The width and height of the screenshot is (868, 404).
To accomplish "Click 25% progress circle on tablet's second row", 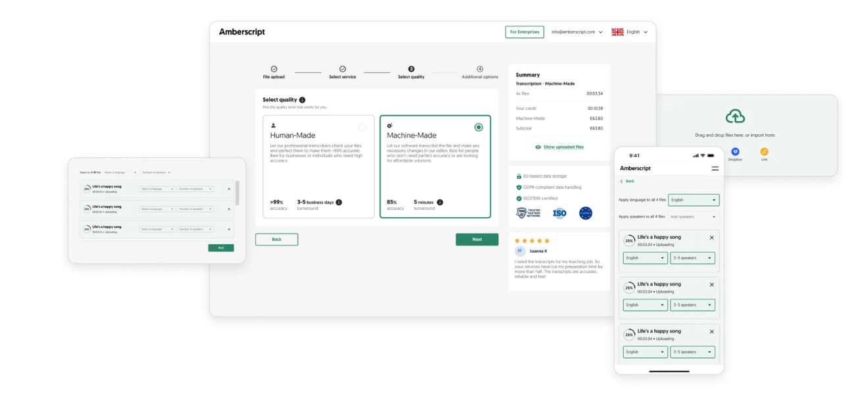I will tap(86, 209).
